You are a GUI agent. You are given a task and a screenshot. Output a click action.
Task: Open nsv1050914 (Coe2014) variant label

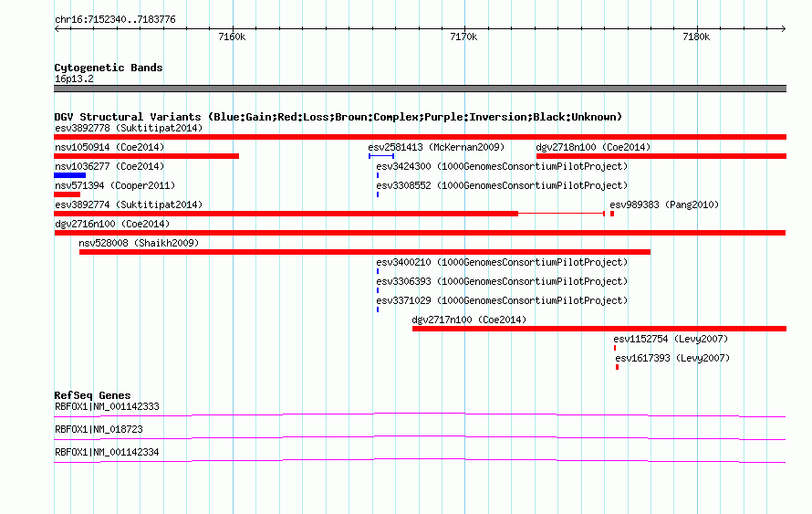[x=109, y=147]
